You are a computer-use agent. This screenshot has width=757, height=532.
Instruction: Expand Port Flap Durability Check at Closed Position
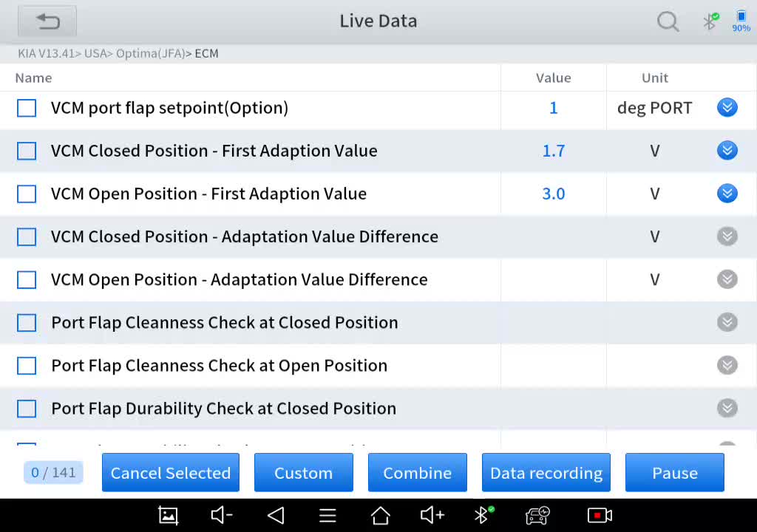(727, 409)
